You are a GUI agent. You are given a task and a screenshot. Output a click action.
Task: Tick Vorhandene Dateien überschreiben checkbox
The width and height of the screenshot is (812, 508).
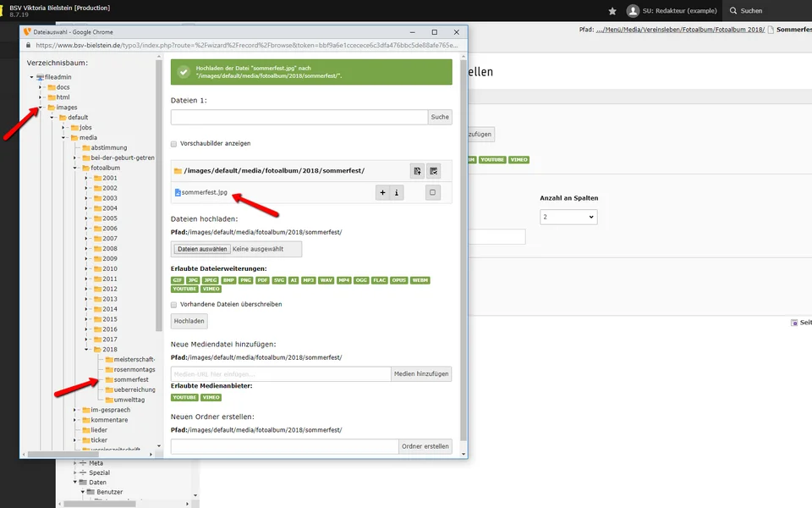(x=174, y=304)
